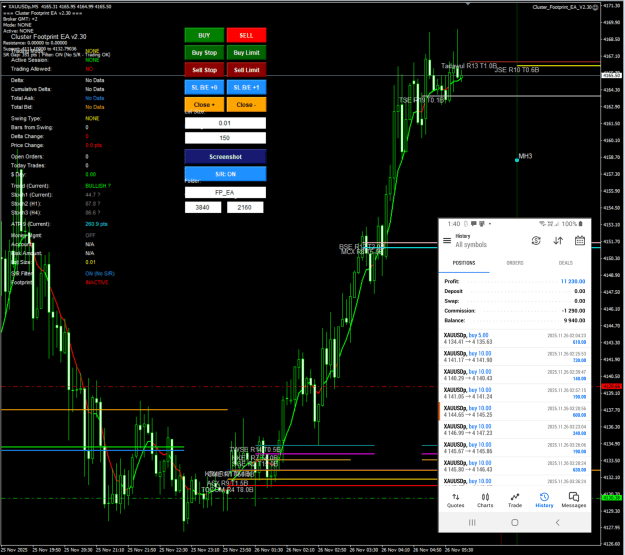Click the Commission value -1 290.00
Image resolution: width=625 pixels, height=555 pixels.
[x=573, y=311]
